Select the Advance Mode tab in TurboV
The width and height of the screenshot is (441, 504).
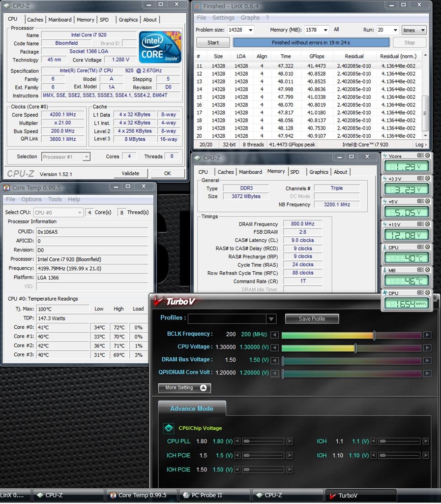[x=192, y=409]
